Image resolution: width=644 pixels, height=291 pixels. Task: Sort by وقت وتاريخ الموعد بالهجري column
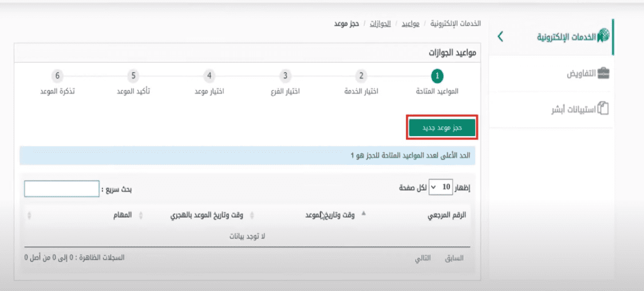tap(207, 215)
